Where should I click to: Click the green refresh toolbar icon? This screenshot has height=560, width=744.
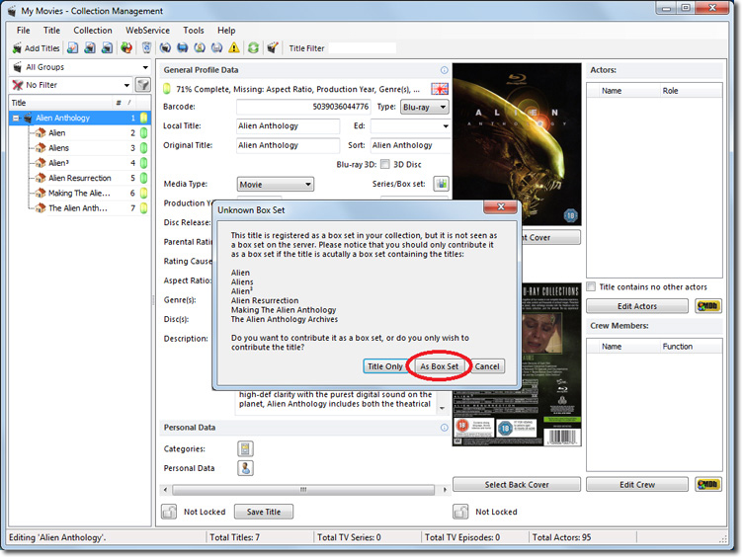point(253,47)
